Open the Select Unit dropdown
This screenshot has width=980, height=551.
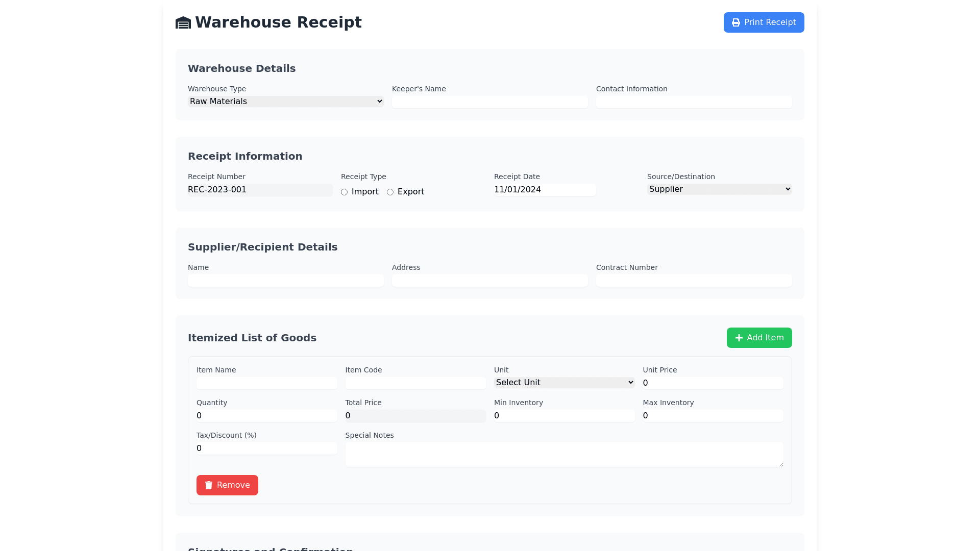pyautogui.click(x=564, y=383)
